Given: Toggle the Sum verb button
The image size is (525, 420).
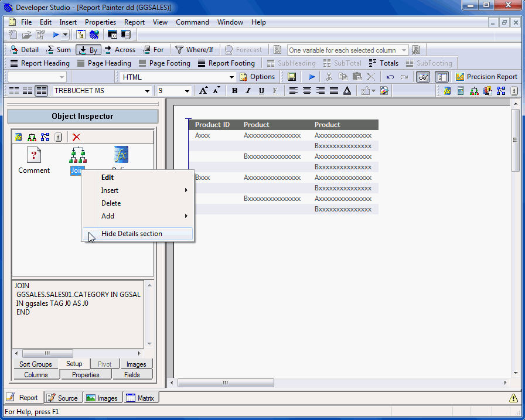Looking at the screenshot, I should pos(59,50).
